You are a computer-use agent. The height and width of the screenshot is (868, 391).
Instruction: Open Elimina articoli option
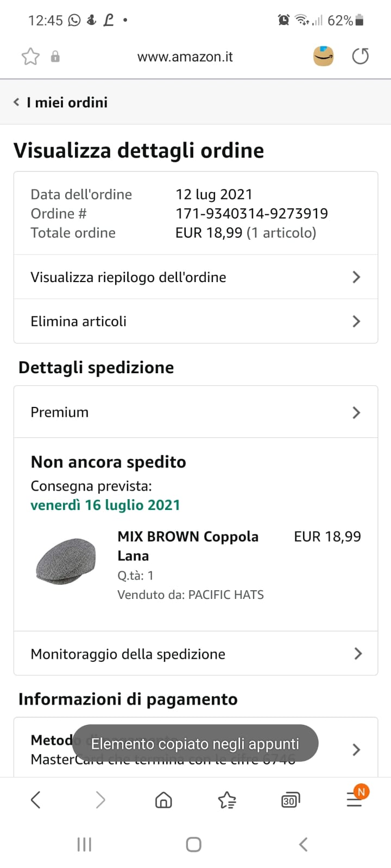pyautogui.click(x=195, y=321)
